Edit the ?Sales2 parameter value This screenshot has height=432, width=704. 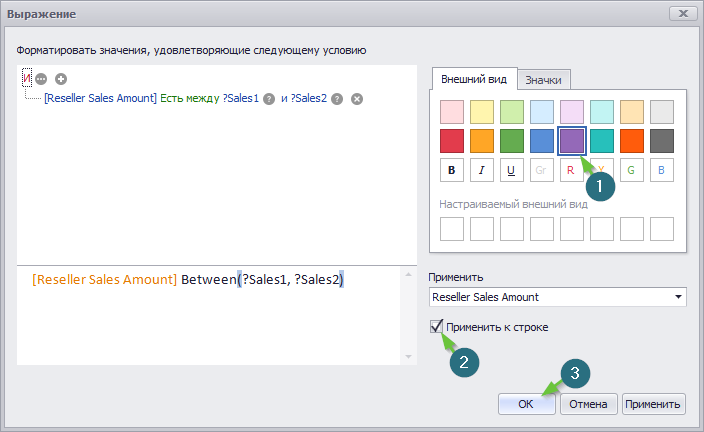(x=309, y=98)
